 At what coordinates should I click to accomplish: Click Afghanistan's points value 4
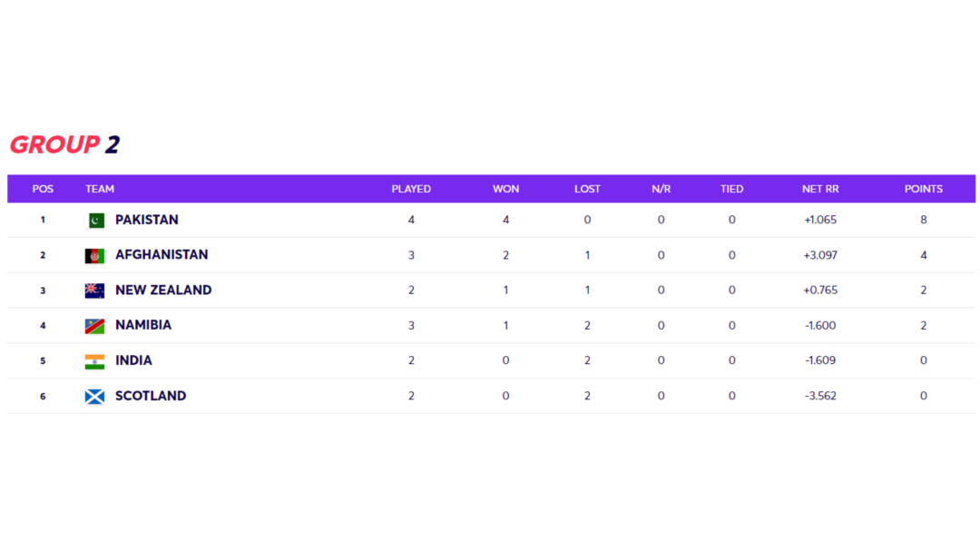(924, 255)
